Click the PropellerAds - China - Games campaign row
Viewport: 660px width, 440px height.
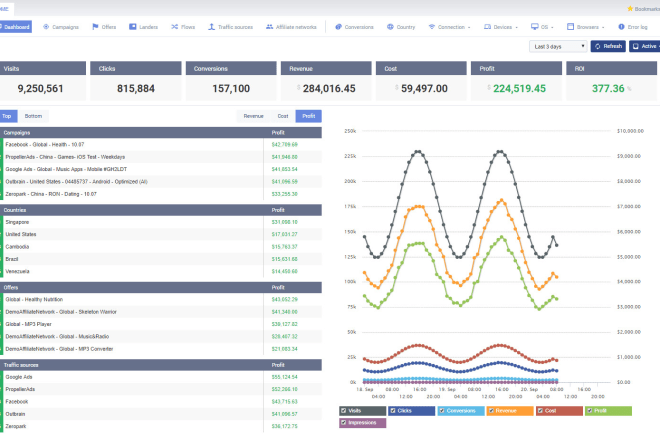[x=161, y=157]
